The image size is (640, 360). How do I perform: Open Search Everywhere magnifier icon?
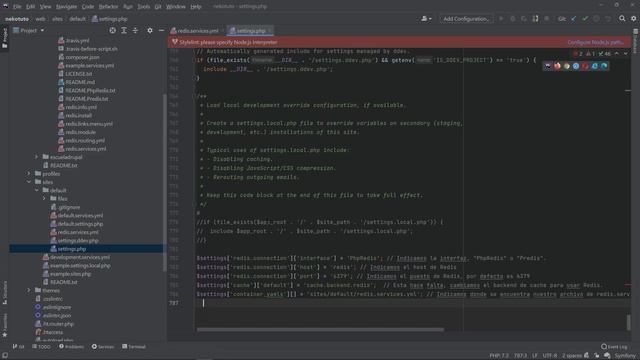pyautogui.click(x=622, y=19)
